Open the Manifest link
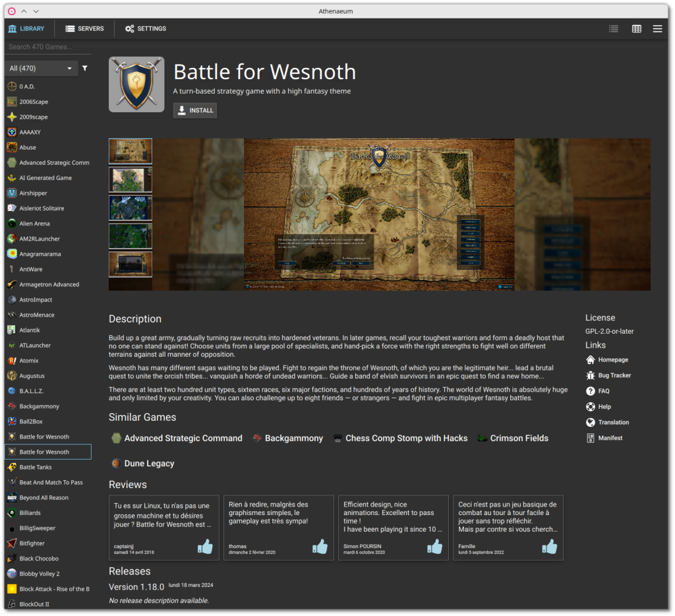This screenshot has width=675, height=616. (604, 438)
